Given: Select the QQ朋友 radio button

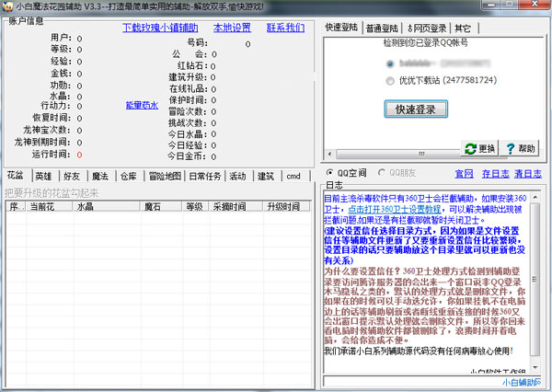Looking at the screenshot, I should pos(381,173).
